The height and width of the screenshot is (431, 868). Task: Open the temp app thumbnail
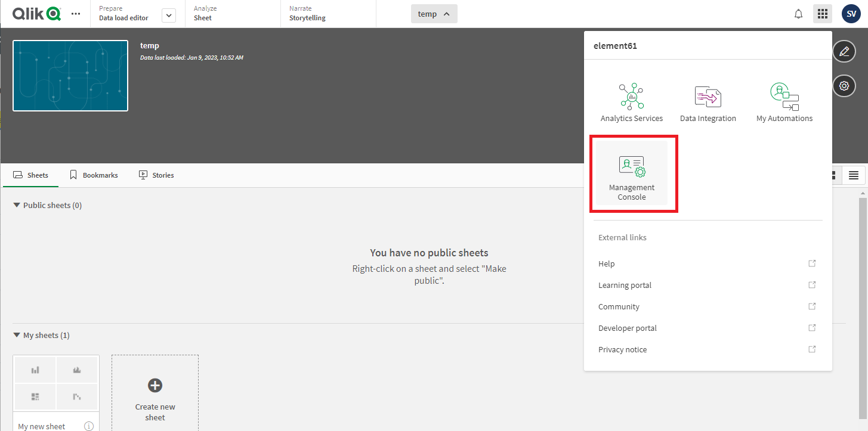coord(70,75)
